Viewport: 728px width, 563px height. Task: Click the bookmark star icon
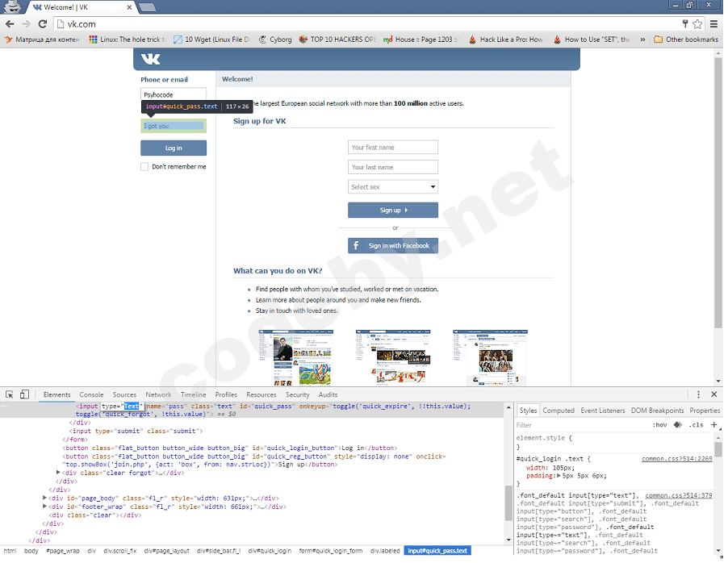[x=697, y=24]
